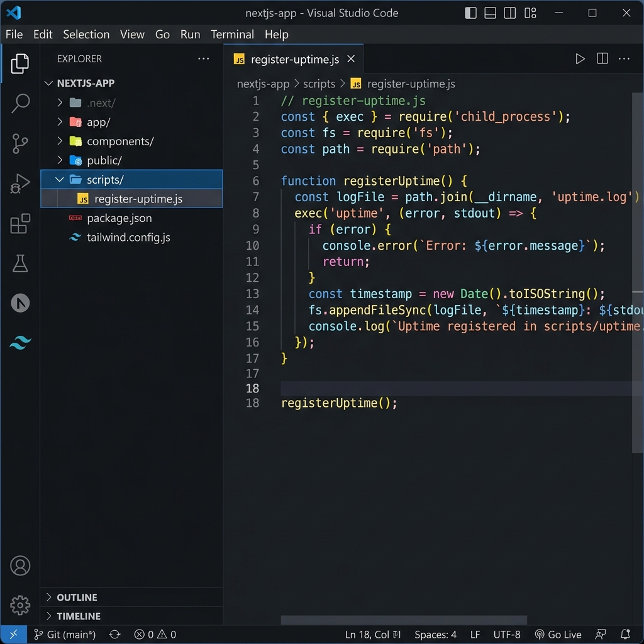Collapse the scripts/ folder
This screenshot has width=644, height=644.
tap(60, 179)
